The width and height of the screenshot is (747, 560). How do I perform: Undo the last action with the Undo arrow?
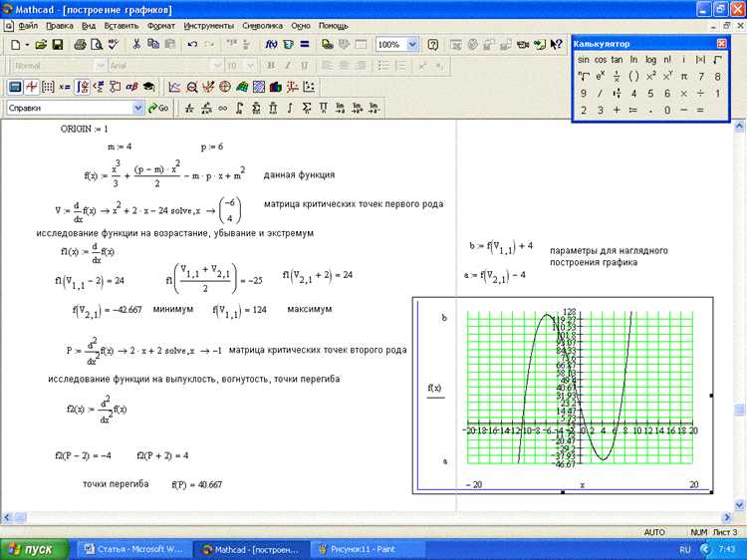tap(192, 44)
